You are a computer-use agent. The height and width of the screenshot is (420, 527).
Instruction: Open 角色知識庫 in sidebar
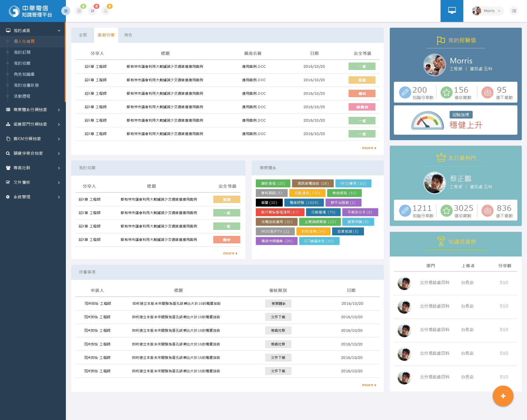point(24,74)
